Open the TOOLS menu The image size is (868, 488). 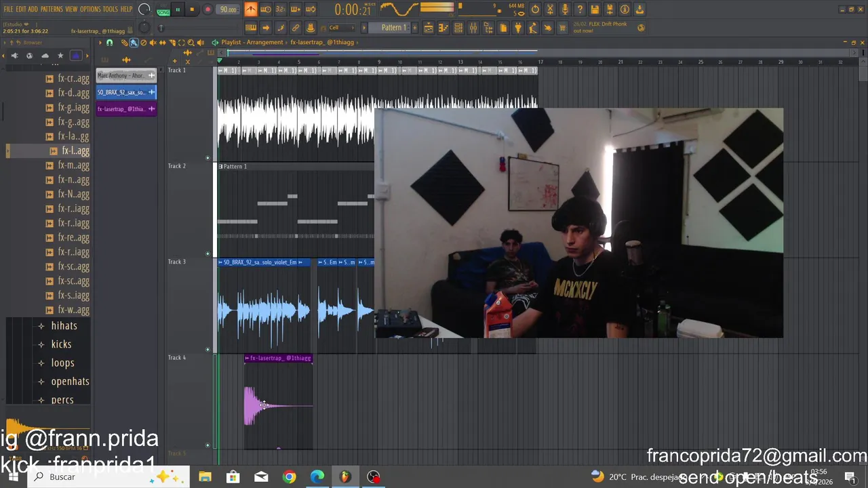(111, 9)
